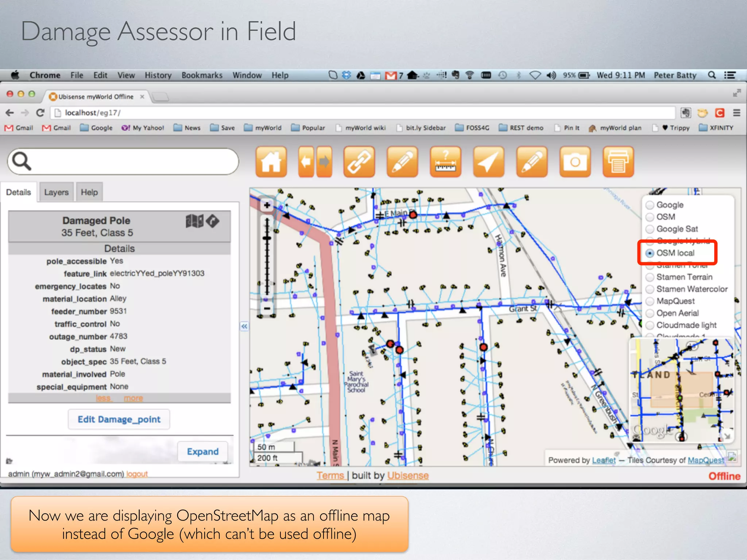Click the logout link
The width and height of the screenshot is (747, 560).
(x=137, y=474)
